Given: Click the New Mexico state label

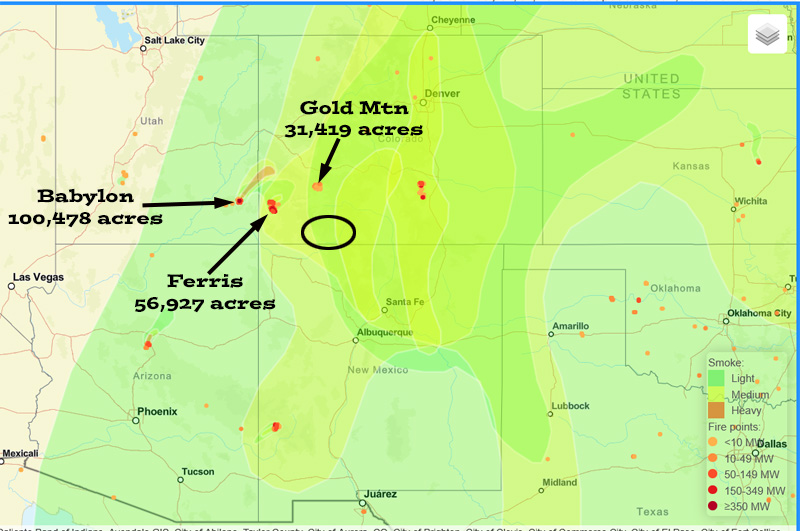Looking at the screenshot, I should click(x=378, y=370).
